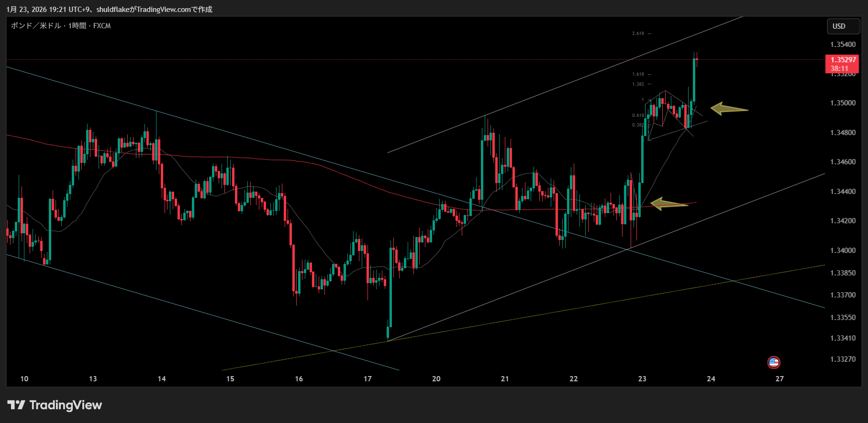Click date label 23 on time axis
The height and width of the screenshot is (423, 868).
click(x=642, y=379)
